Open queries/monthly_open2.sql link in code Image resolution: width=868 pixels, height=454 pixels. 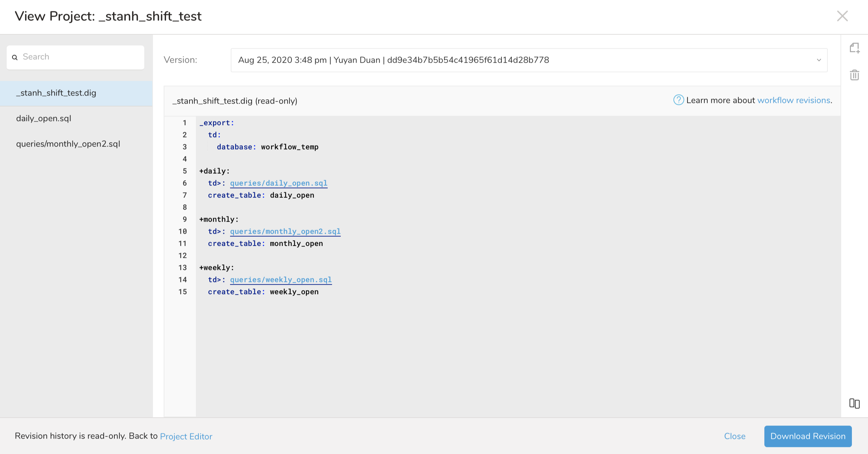(285, 231)
